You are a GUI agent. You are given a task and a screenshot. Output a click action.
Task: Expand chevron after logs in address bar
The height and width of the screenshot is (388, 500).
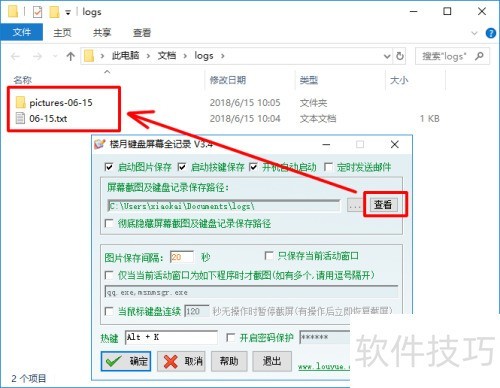click(x=222, y=56)
